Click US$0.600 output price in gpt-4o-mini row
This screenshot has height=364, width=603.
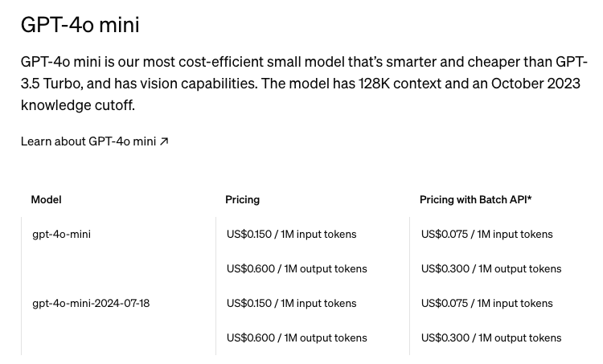click(297, 268)
